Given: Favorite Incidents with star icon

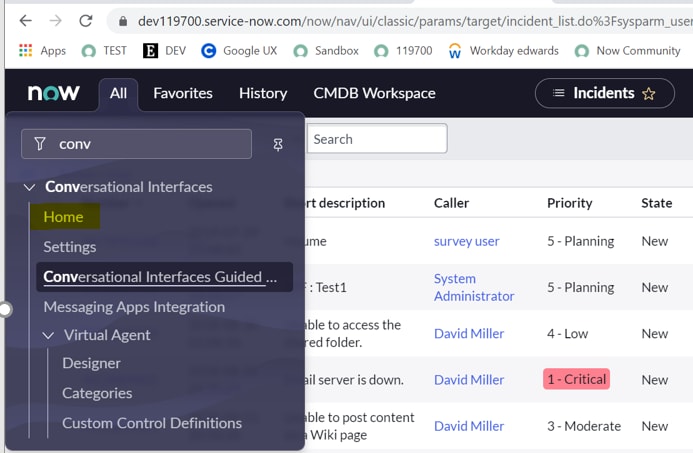Looking at the screenshot, I should click(649, 94).
